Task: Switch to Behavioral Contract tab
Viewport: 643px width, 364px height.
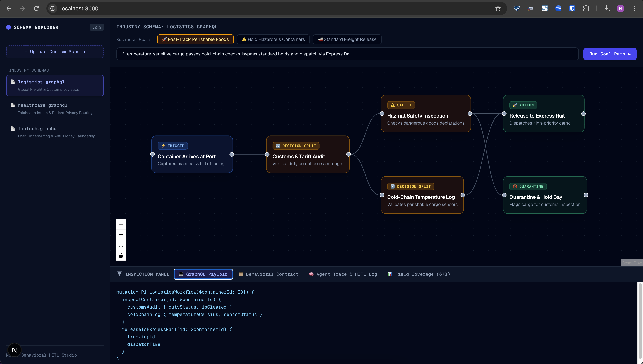Action: point(268,274)
